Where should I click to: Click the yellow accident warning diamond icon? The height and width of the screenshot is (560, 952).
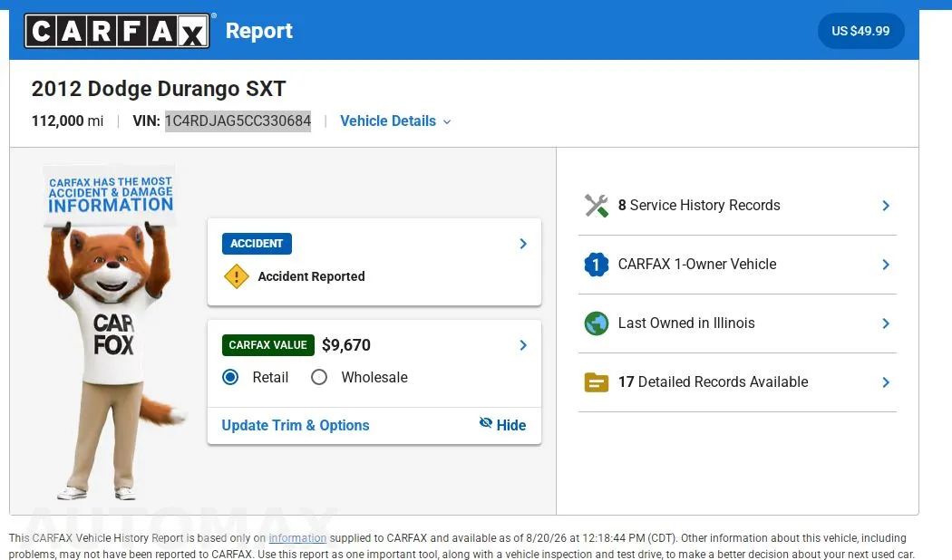(x=236, y=276)
